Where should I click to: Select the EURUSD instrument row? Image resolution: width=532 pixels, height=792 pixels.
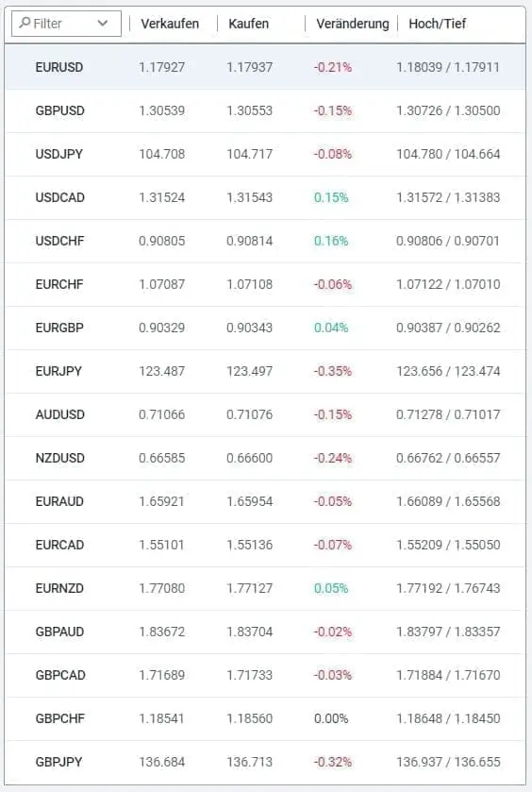[x=265, y=67]
